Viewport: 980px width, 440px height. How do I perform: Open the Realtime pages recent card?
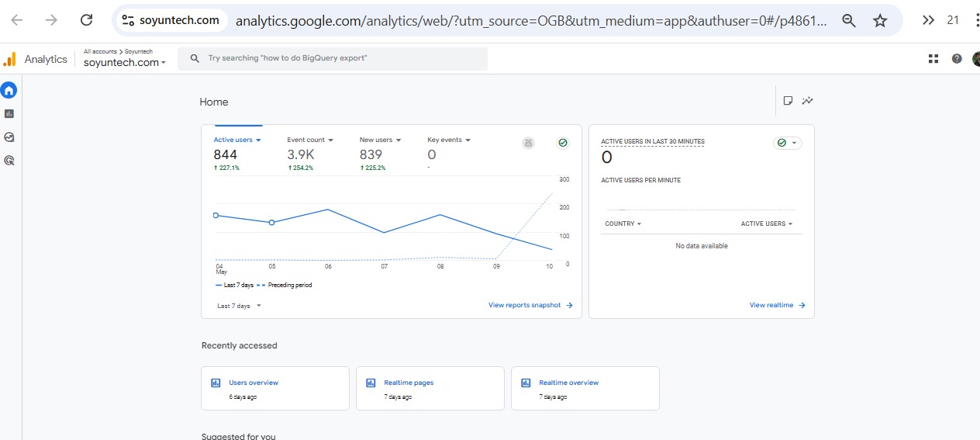[430, 388]
